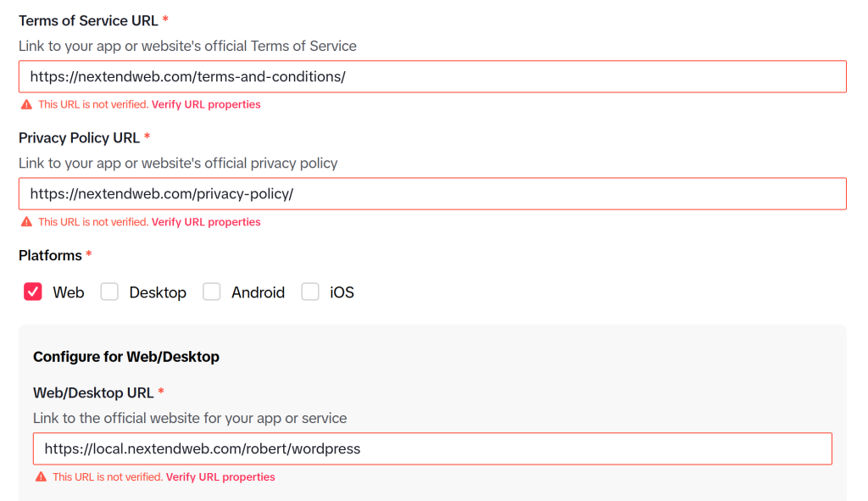Click the "Web/Desktop URL" field label
This screenshot has width=868, height=501.
point(93,392)
